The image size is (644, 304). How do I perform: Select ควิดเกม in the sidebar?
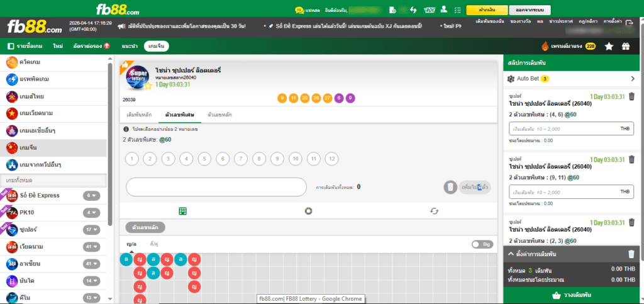[53, 62]
